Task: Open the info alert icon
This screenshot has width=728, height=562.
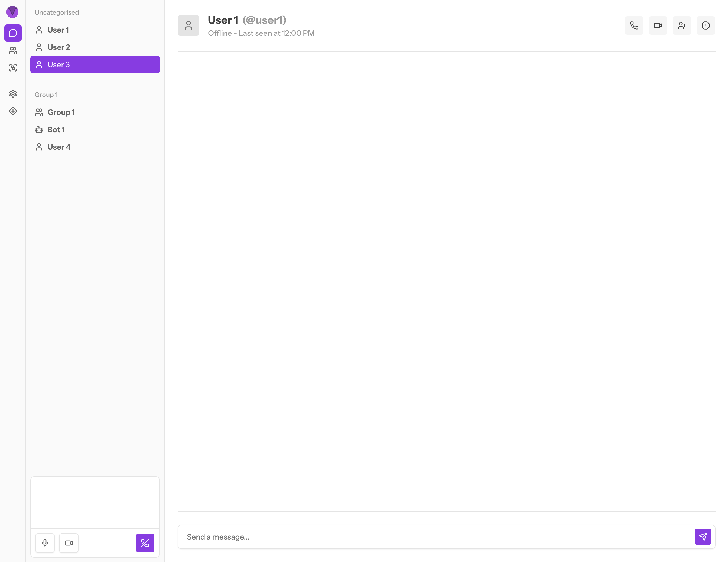Action: pos(705,25)
